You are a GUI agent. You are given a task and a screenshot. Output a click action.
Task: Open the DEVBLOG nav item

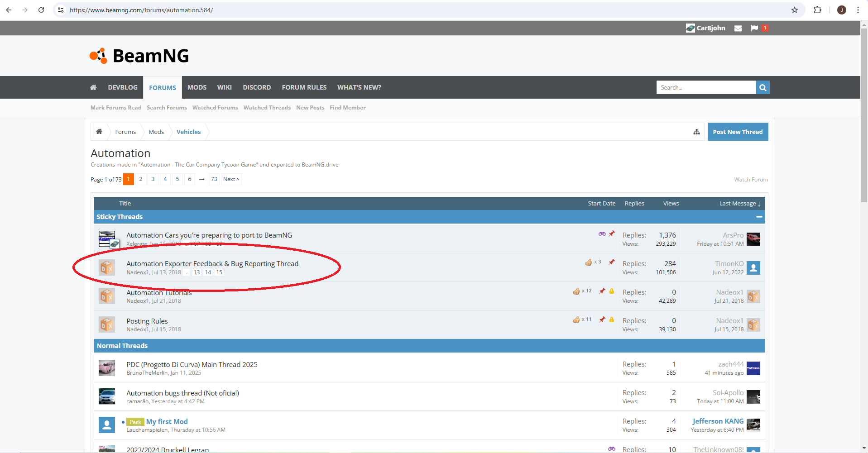click(123, 87)
